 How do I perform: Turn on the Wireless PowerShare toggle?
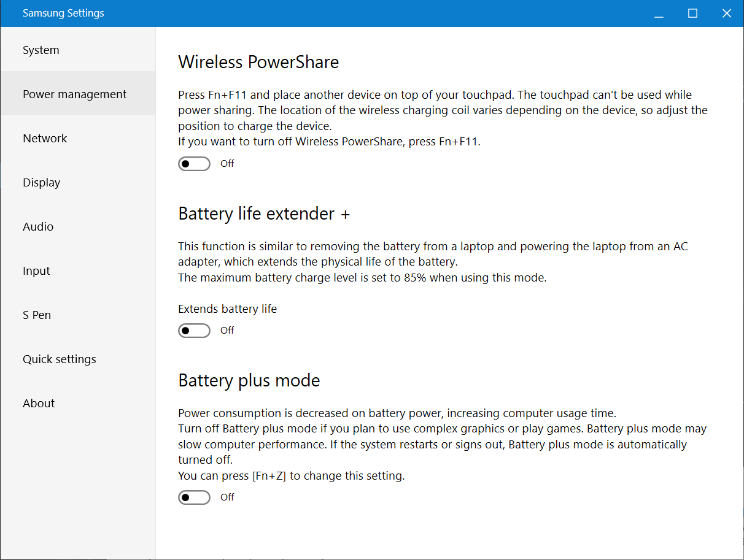[x=194, y=164]
